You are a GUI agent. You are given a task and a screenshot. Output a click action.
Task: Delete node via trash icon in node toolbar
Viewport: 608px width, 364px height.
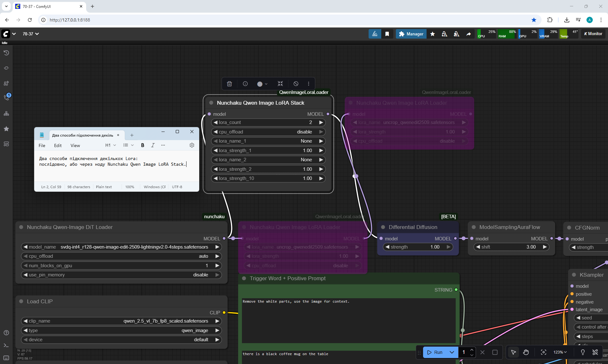(229, 84)
